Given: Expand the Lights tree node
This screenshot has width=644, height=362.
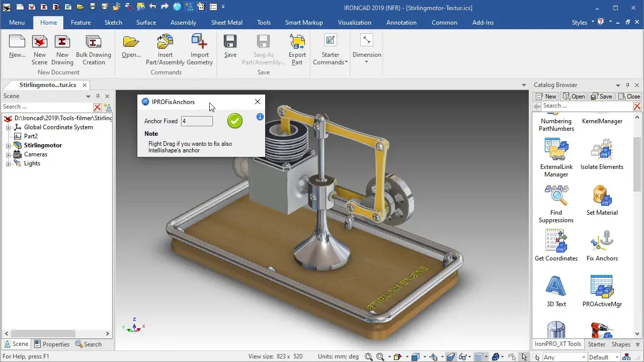Looking at the screenshot, I should (8, 164).
